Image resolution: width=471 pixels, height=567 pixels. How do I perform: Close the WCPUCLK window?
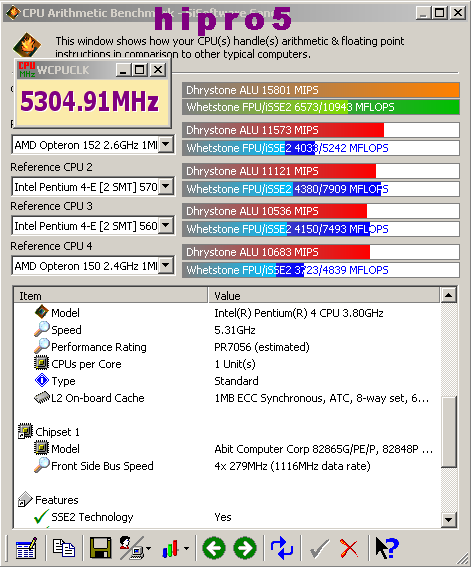[158, 69]
